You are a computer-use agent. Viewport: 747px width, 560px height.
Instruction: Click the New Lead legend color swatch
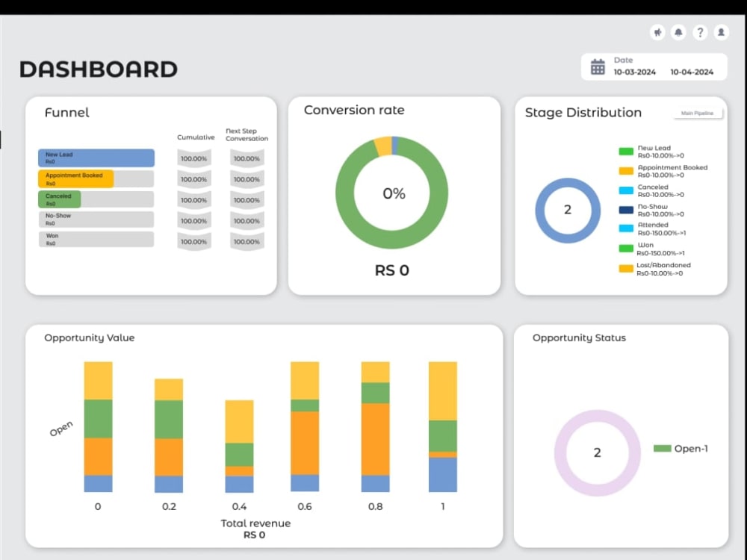tap(626, 152)
